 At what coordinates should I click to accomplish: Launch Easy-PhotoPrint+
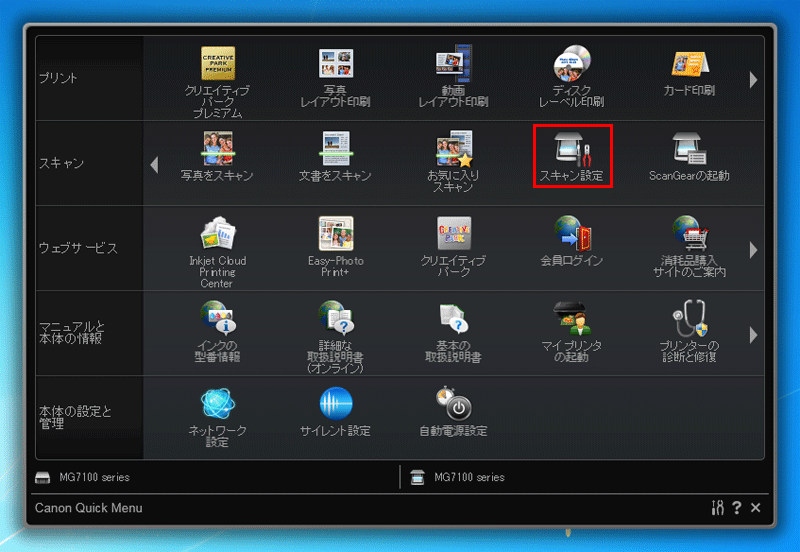[x=336, y=246]
